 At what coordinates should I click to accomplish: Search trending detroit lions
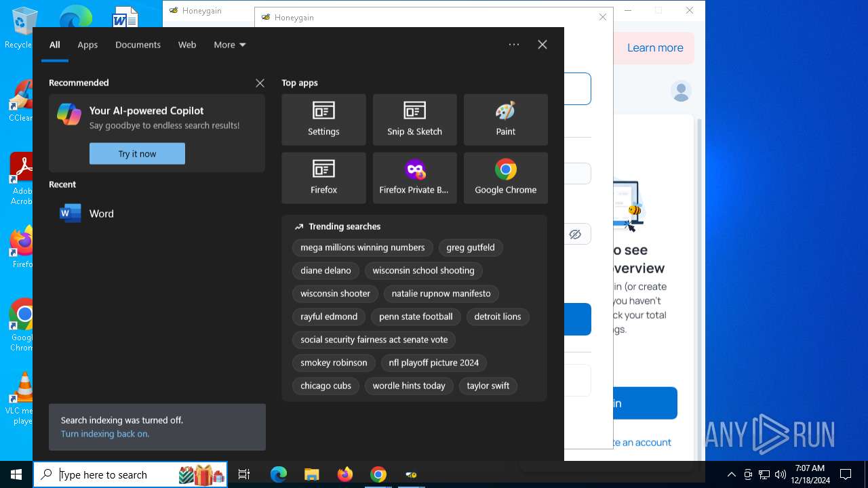(x=498, y=317)
